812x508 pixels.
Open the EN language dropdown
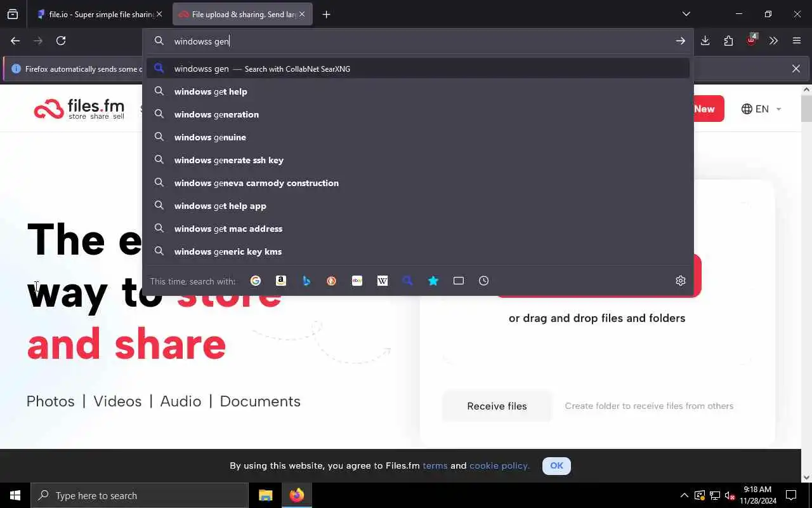click(761, 109)
